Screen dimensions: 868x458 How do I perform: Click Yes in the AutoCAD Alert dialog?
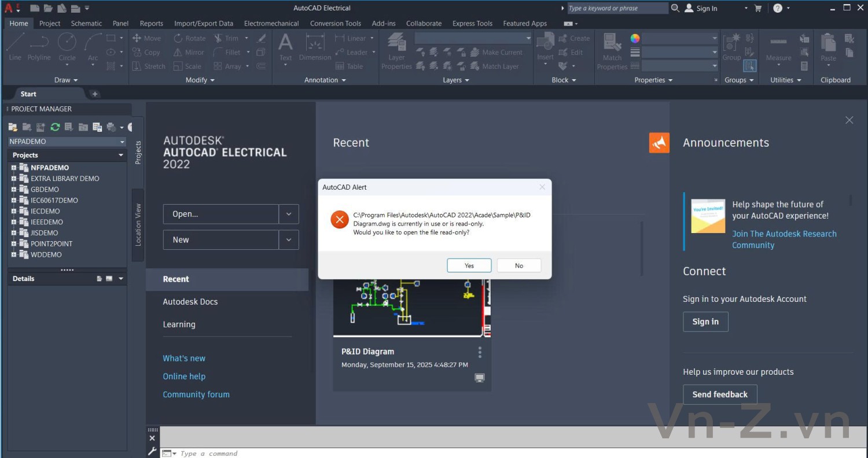pos(469,265)
